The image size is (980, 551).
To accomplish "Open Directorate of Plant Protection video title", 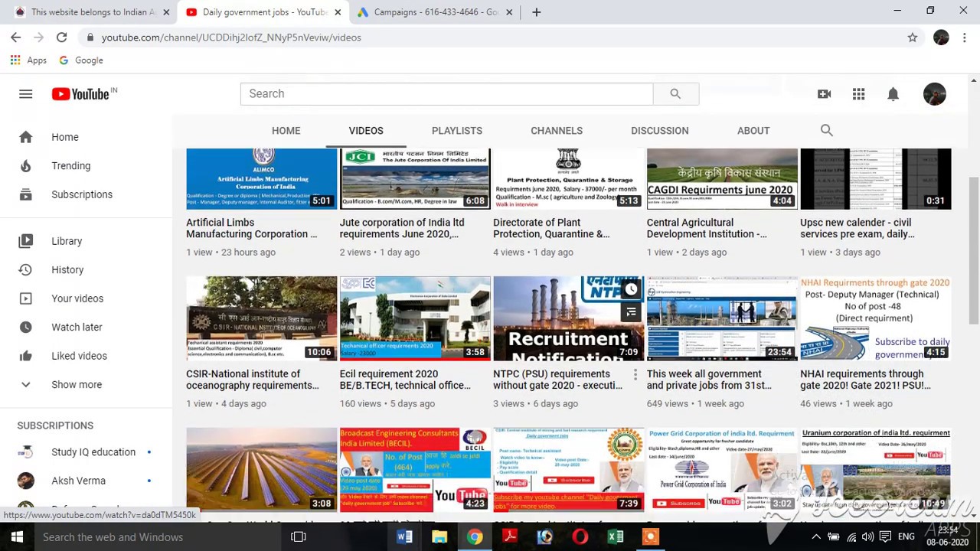I will [x=551, y=228].
